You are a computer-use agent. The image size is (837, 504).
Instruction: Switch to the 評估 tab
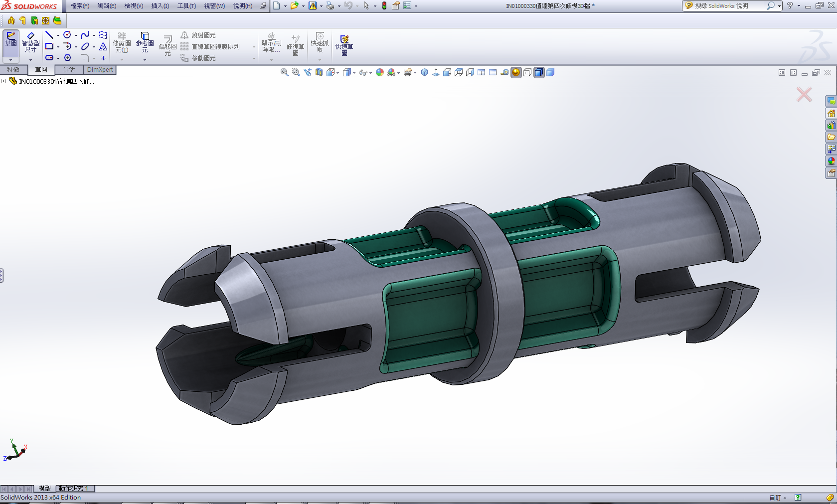point(69,70)
